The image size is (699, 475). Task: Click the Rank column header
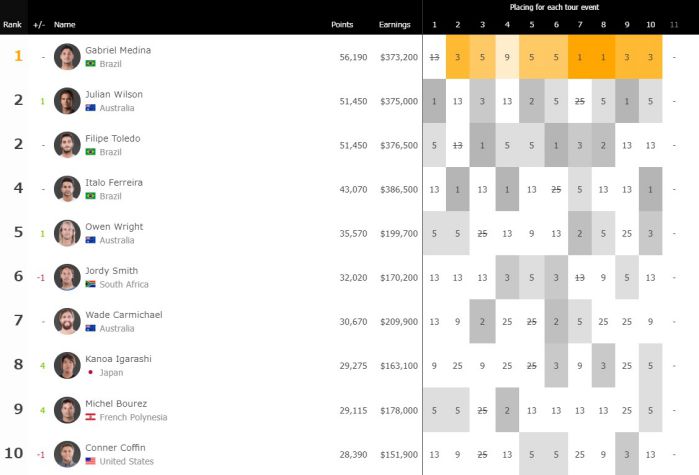12,24
